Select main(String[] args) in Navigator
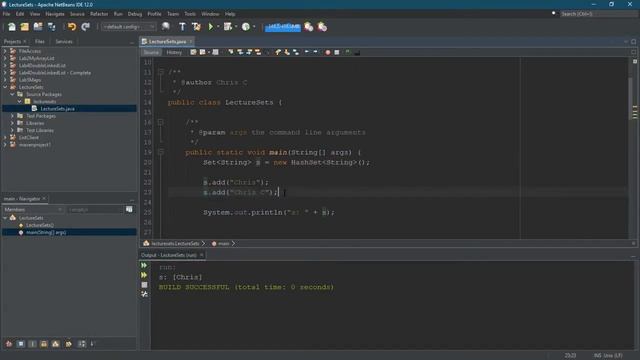This screenshot has height=360, width=640. 46,232
